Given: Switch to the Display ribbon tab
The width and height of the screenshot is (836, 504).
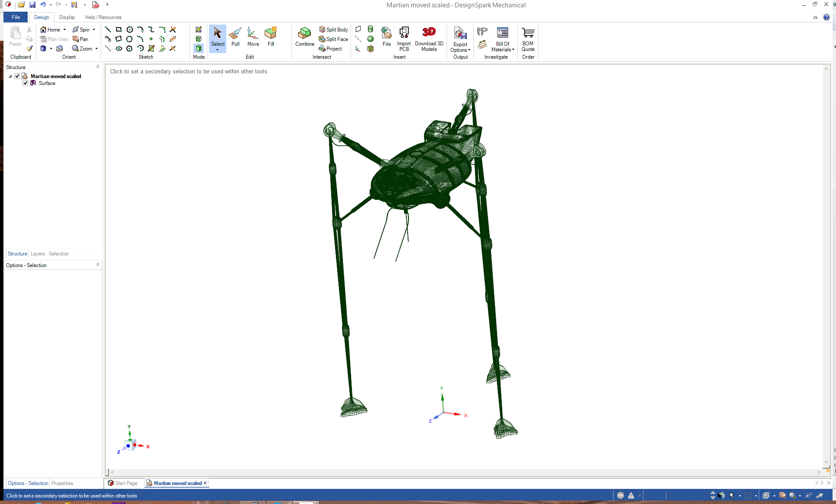Looking at the screenshot, I should (67, 17).
